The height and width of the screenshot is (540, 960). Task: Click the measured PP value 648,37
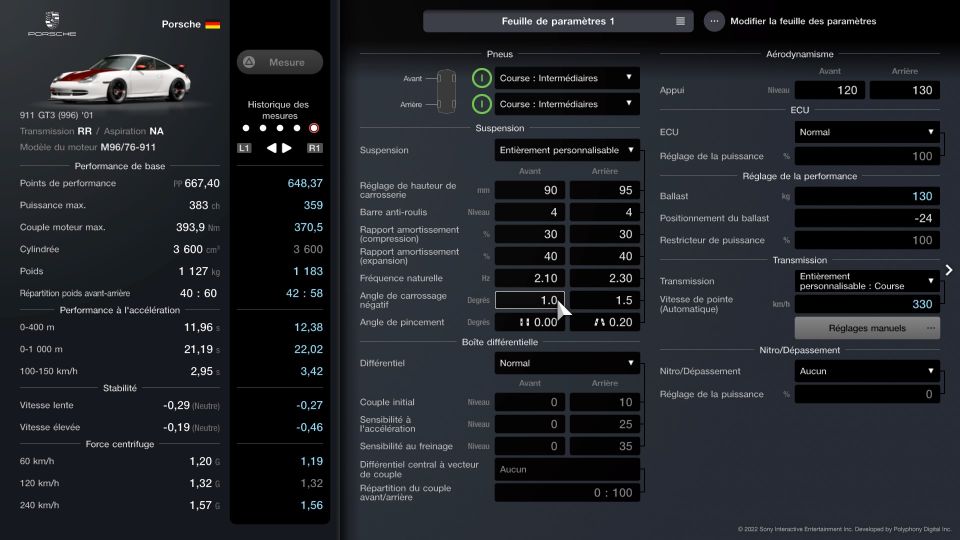305,183
